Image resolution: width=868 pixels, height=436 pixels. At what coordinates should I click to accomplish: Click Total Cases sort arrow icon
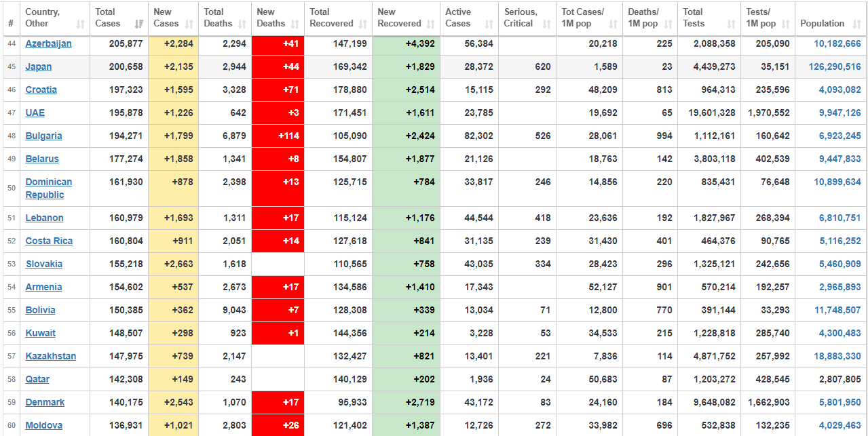(x=139, y=24)
